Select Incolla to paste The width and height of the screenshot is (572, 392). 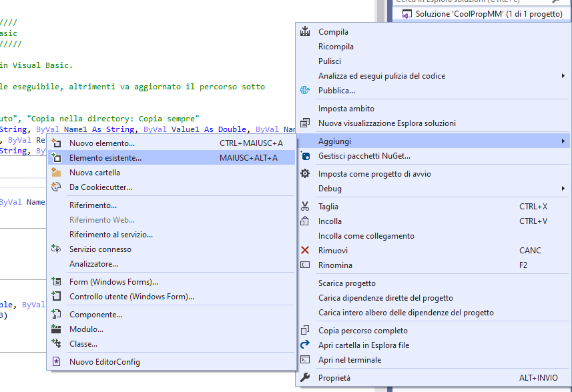coord(433,221)
